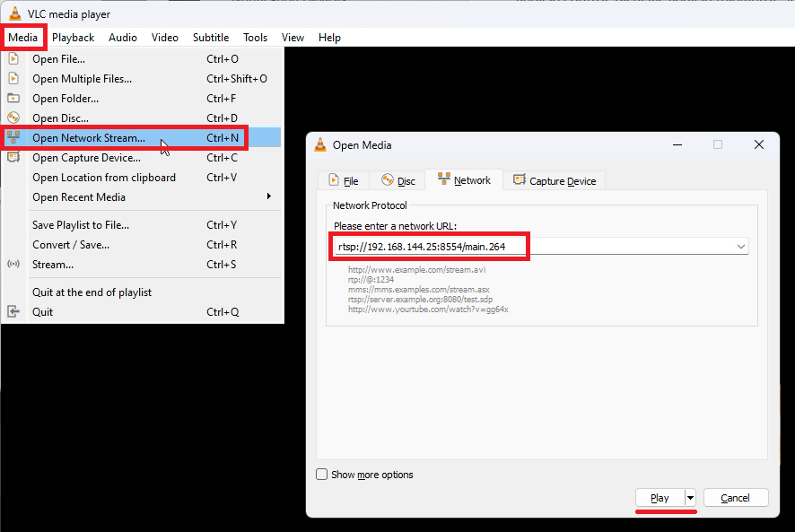Enable Show more options checkbox
Image resolution: width=795 pixels, height=532 pixels.
click(x=322, y=475)
